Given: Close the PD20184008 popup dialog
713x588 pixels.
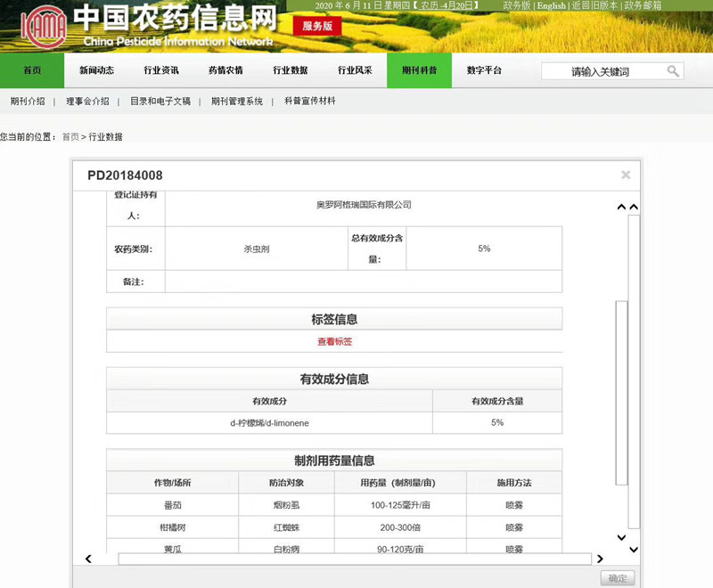Looking at the screenshot, I should (626, 175).
